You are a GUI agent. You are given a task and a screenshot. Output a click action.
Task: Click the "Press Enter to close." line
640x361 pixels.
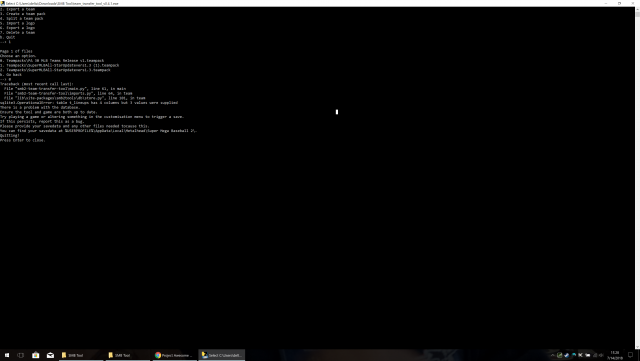click(x=23, y=140)
